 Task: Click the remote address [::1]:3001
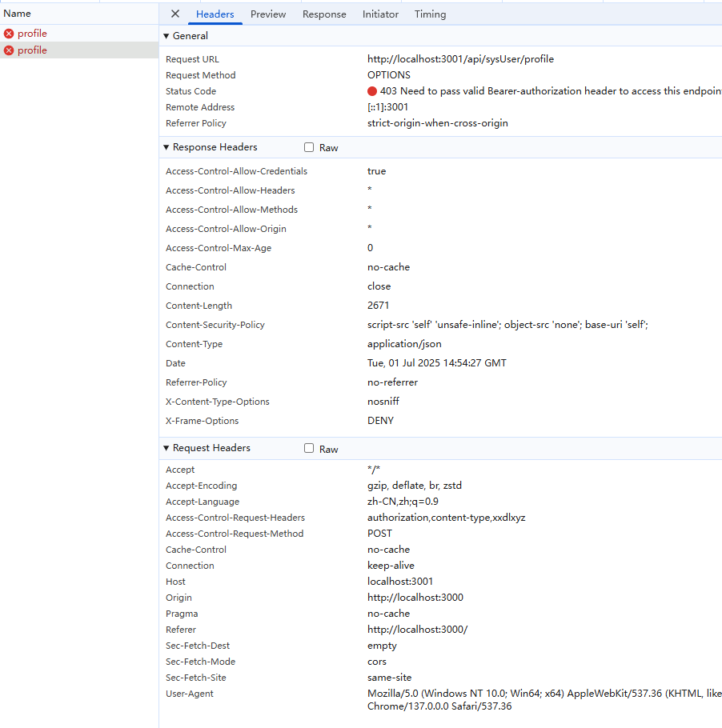pyautogui.click(x=387, y=107)
